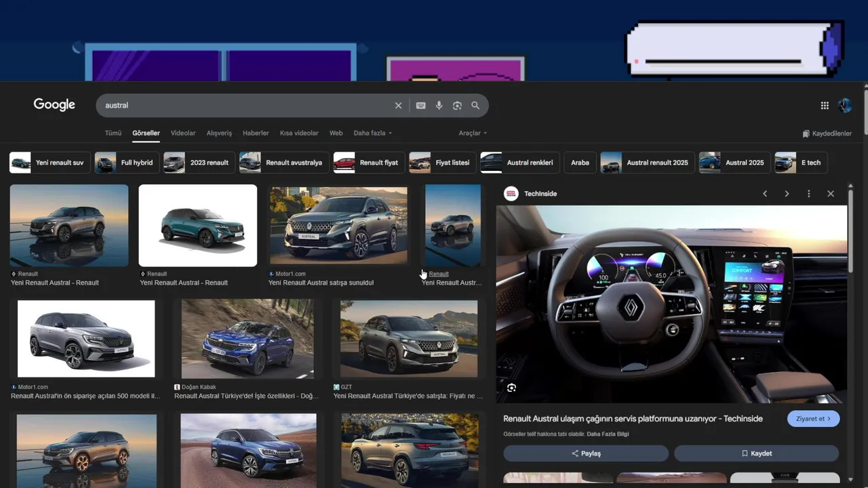Search by image with the lens icon
This screenshot has width=868, height=488.
pos(457,106)
